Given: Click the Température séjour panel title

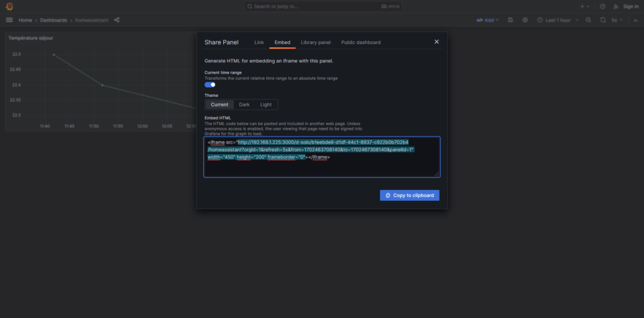Looking at the screenshot, I should coord(31,38).
